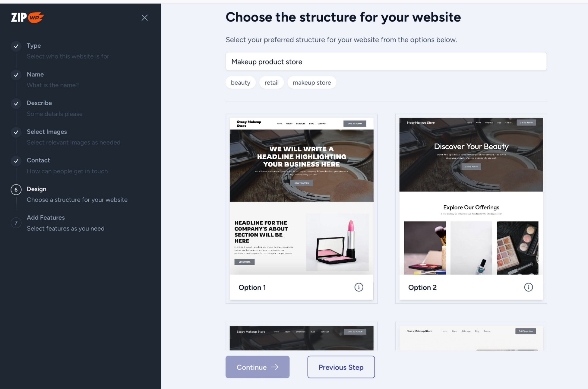Edit the website description input field
588x389 pixels.
[386, 61]
